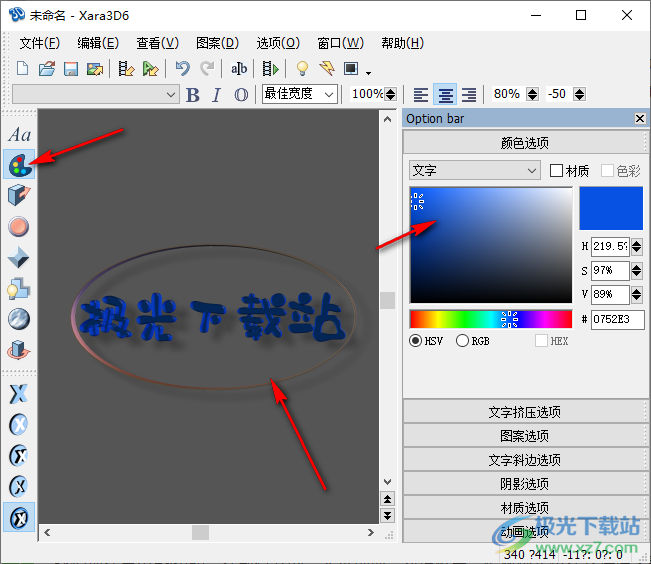Enable the 材质 checkbox

click(556, 171)
